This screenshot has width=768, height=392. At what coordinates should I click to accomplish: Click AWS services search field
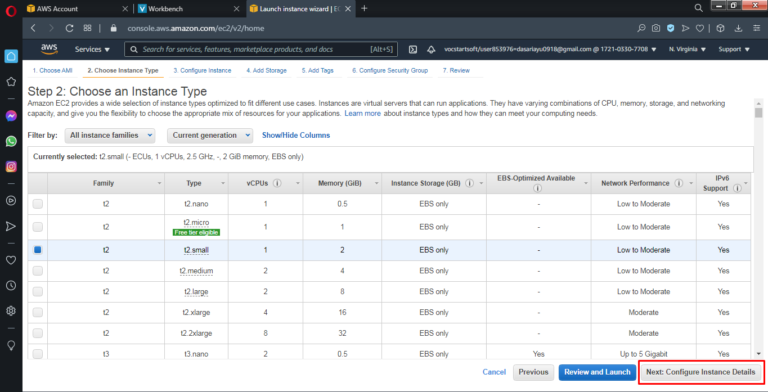click(x=261, y=49)
